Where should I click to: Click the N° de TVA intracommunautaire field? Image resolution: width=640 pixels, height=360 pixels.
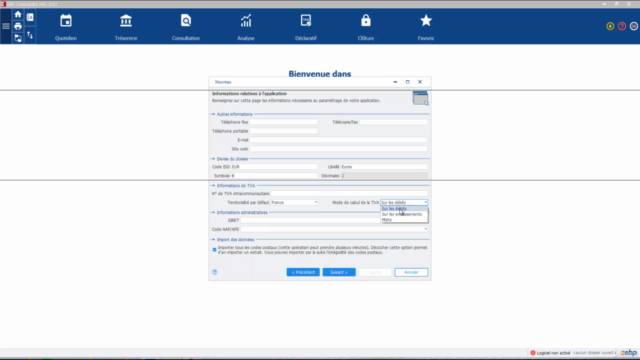[x=349, y=193]
